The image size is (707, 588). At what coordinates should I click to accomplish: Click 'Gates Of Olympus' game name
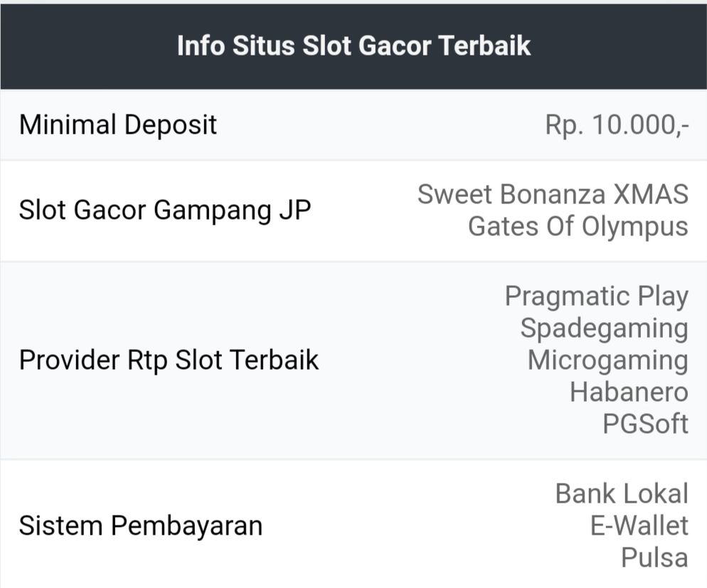[x=578, y=227]
